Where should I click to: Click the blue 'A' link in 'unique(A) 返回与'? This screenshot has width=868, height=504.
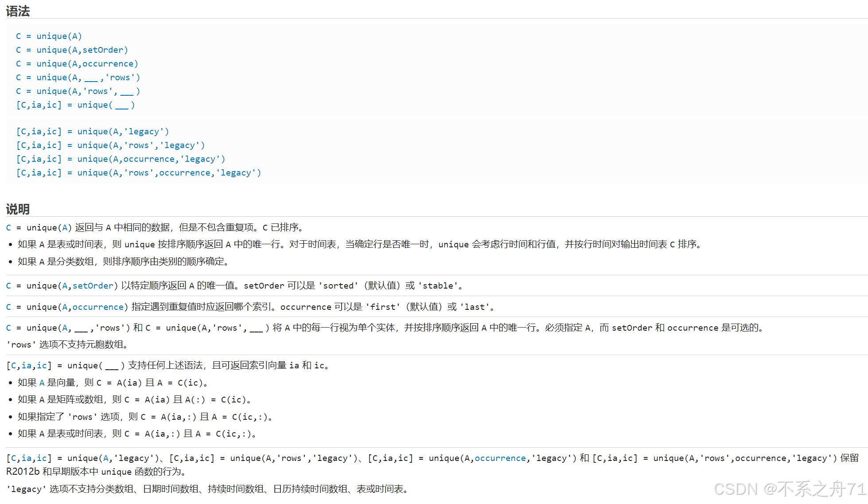[64, 227]
